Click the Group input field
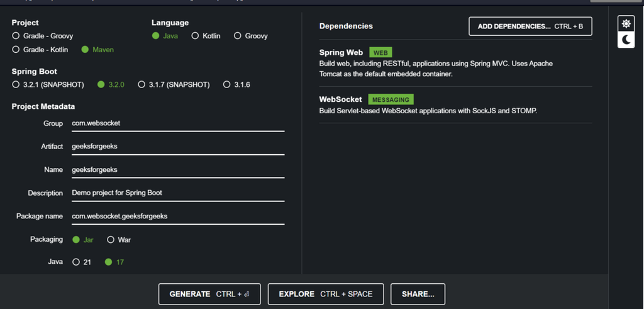The width and height of the screenshot is (644, 309). (x=177, y=123)
